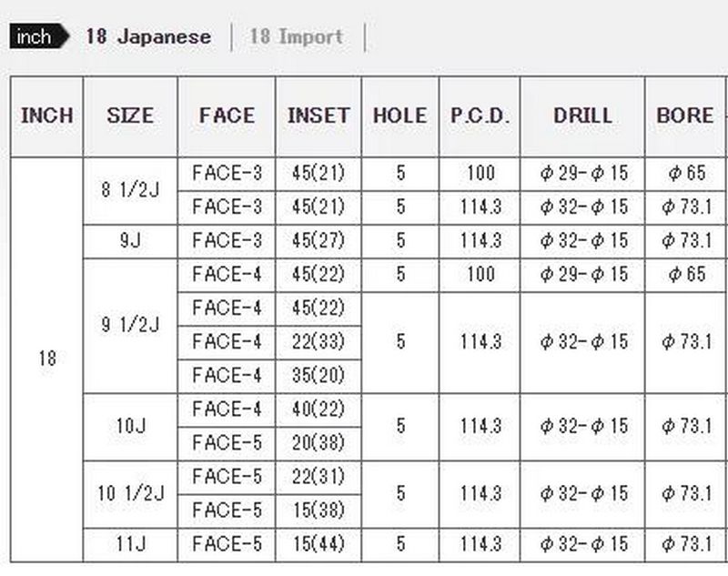Select the FACE column header

tap(227, 116)
